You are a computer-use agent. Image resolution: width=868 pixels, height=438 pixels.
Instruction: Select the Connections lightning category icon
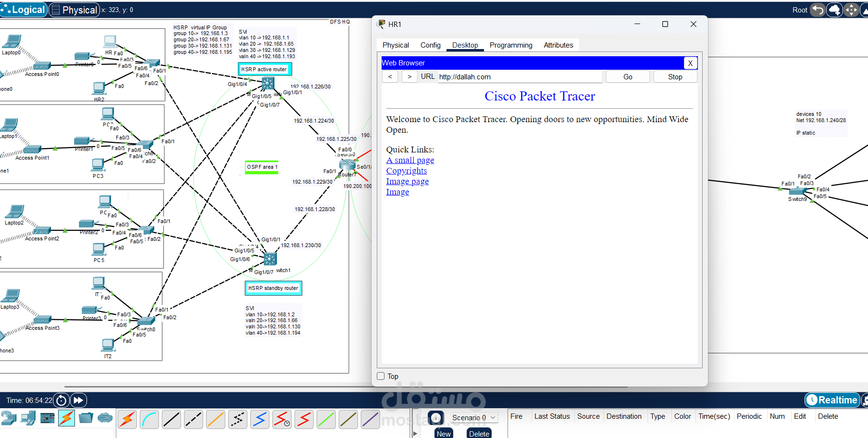tap(66, 418)
